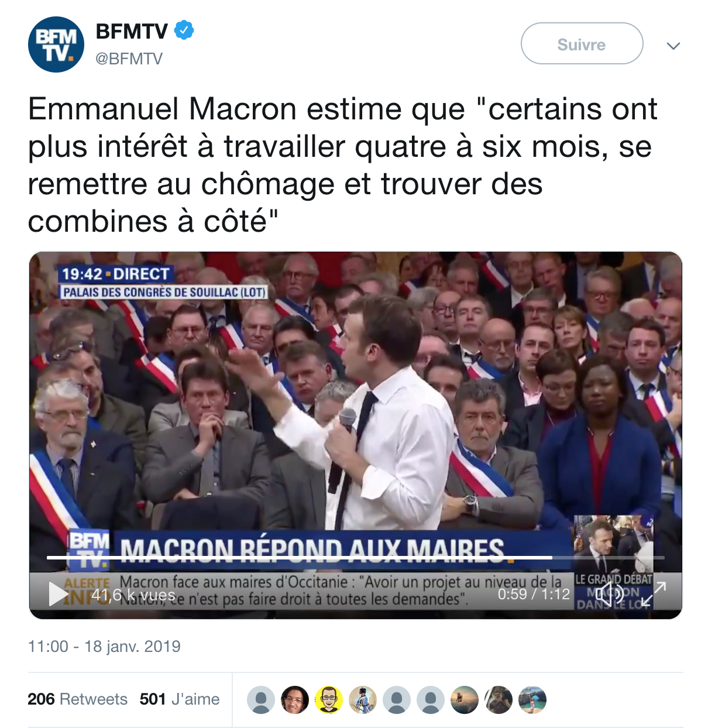The image size is (708, 728).
Task: Click the last liker avatar with beach photo
Action: (532, 700)
